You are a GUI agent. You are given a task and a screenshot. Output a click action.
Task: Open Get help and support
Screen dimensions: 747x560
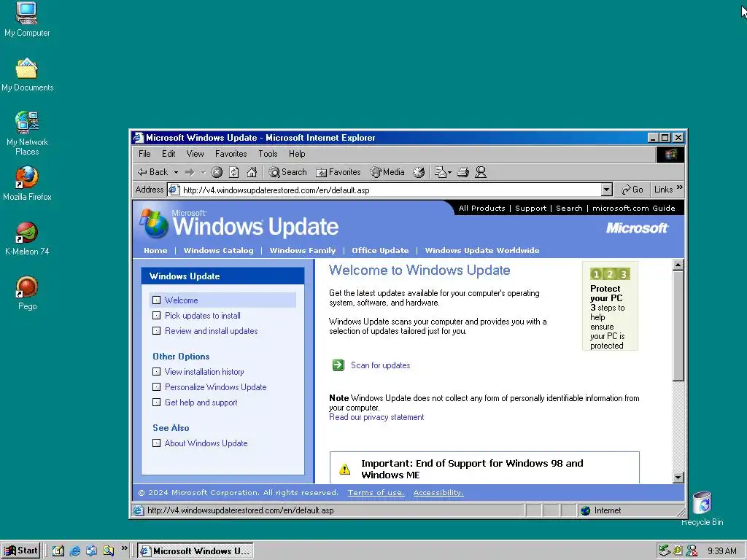[201, 402]
